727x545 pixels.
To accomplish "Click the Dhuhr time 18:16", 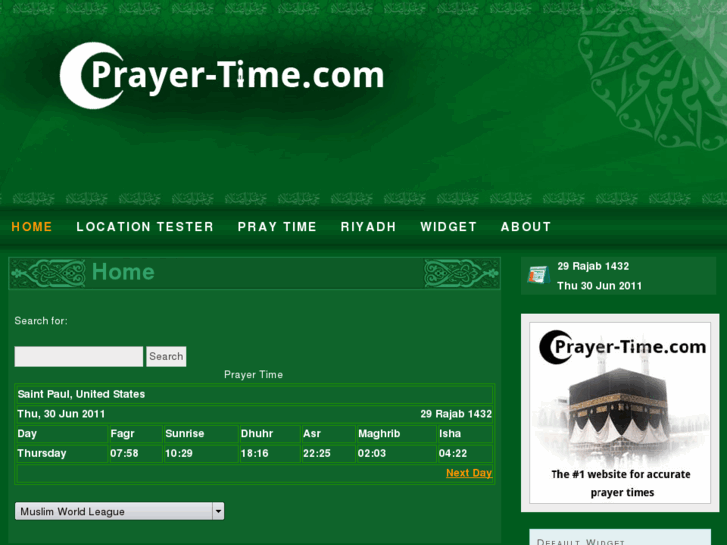I will (270, 453).
